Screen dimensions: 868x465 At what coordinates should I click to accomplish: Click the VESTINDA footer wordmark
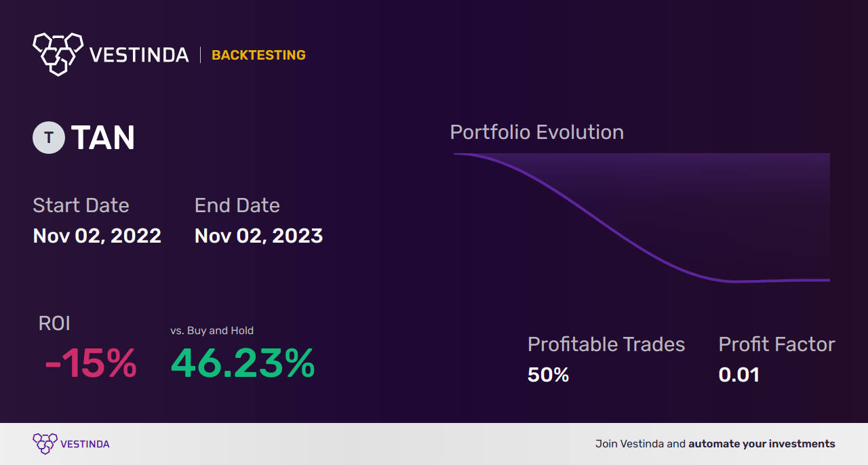pyautogui.click(x=85, y=444)
